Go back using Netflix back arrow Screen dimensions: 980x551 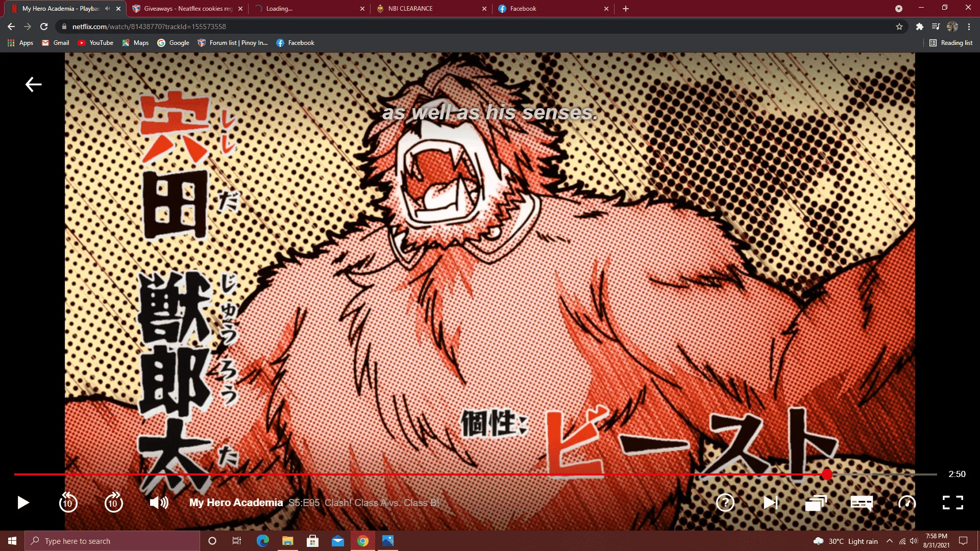(33, 84)
